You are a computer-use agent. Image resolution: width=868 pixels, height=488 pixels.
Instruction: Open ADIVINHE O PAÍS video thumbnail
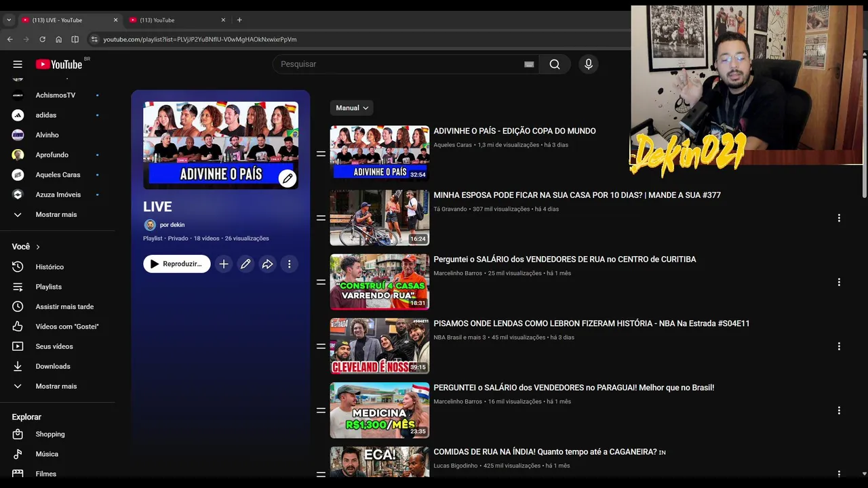click(380, 154)
